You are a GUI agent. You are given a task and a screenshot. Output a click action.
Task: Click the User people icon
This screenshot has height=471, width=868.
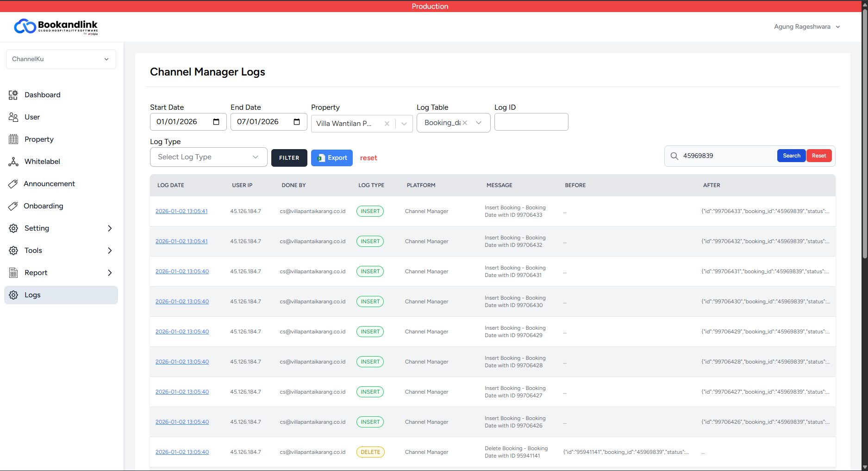(13, 117)
